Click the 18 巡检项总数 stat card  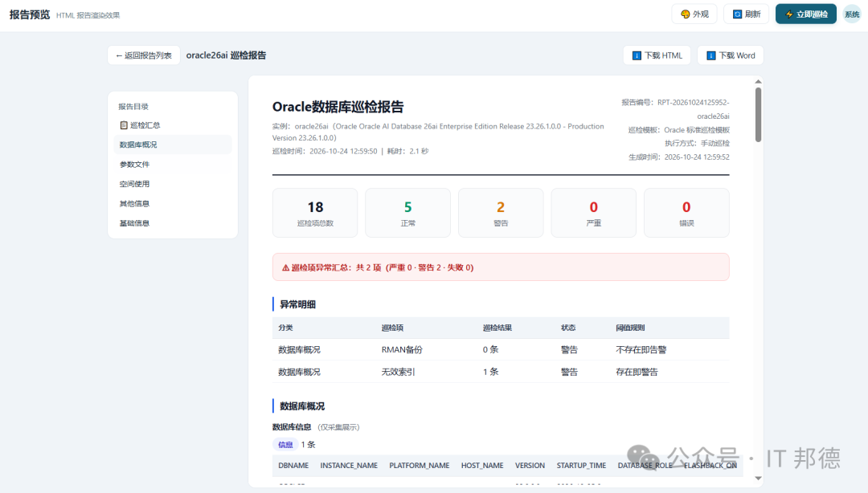click(315, 213)
